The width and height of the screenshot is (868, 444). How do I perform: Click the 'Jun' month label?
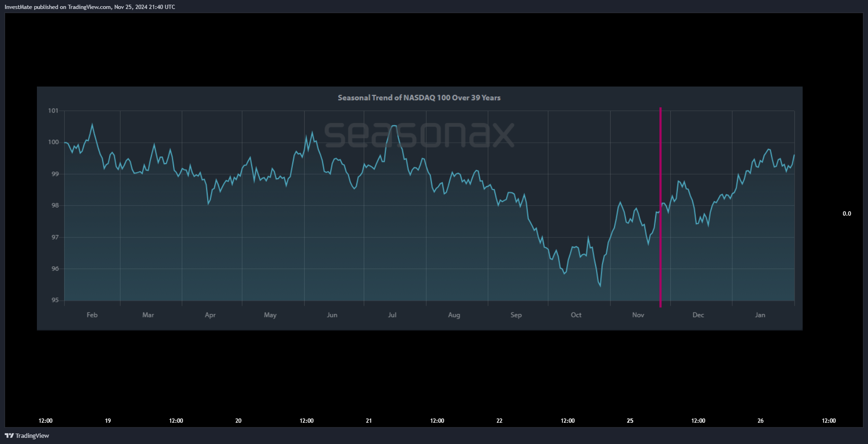coord(332,315)
